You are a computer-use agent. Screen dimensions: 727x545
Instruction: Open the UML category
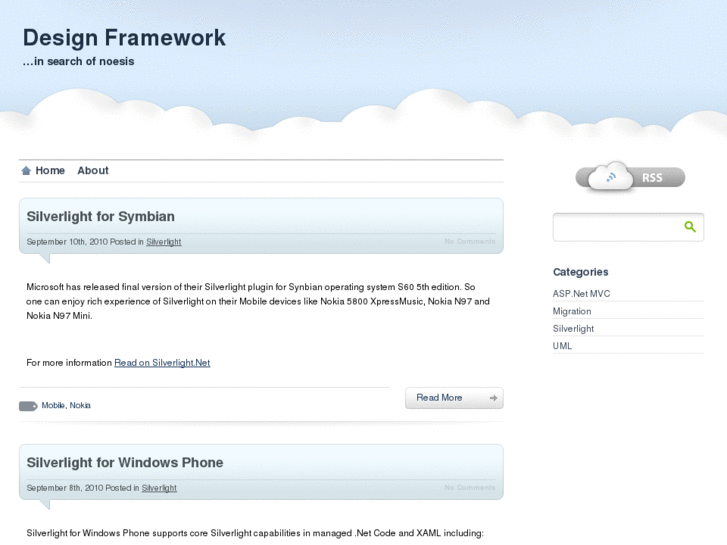pyautogui.click(x=562, y=346)
